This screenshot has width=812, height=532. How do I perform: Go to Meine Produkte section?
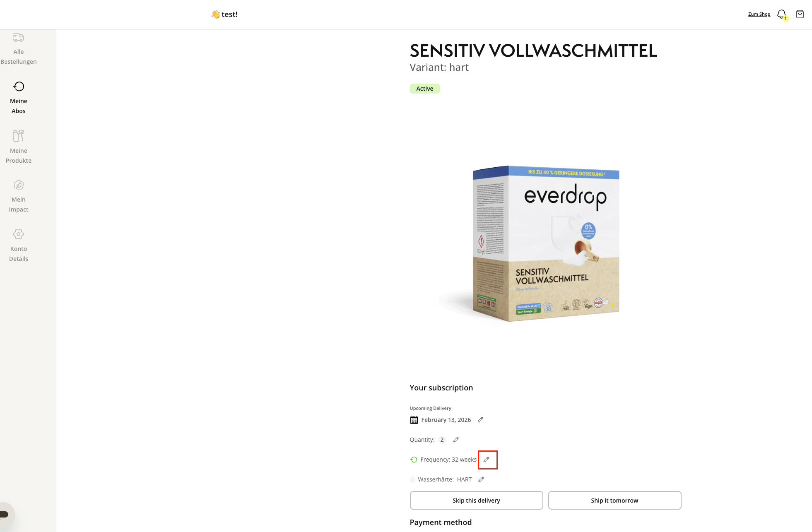(19, 147)
